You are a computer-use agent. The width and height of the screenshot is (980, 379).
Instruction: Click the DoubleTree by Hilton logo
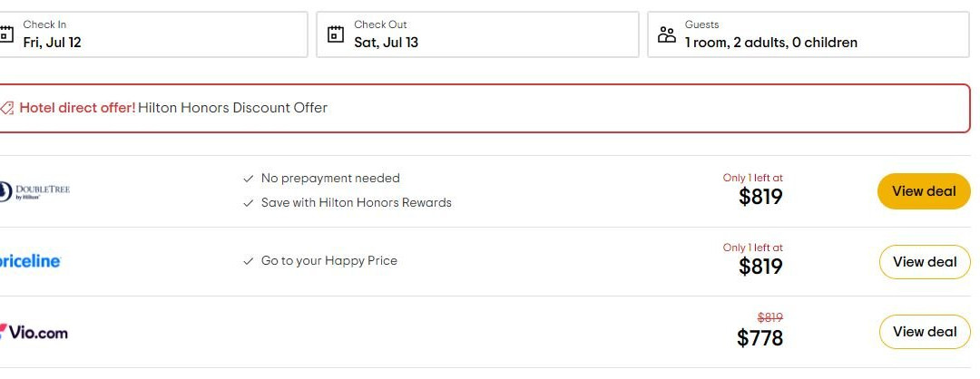pyautogui.click(x=35, y=190)
